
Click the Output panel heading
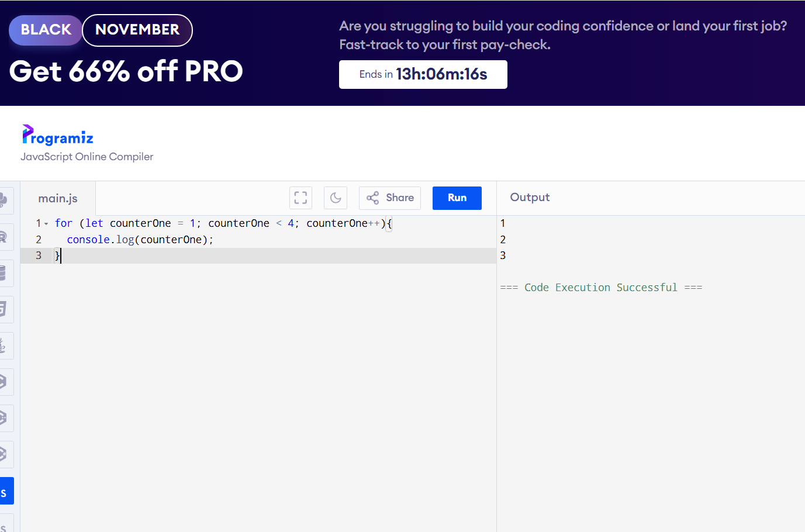click(530, 198)
